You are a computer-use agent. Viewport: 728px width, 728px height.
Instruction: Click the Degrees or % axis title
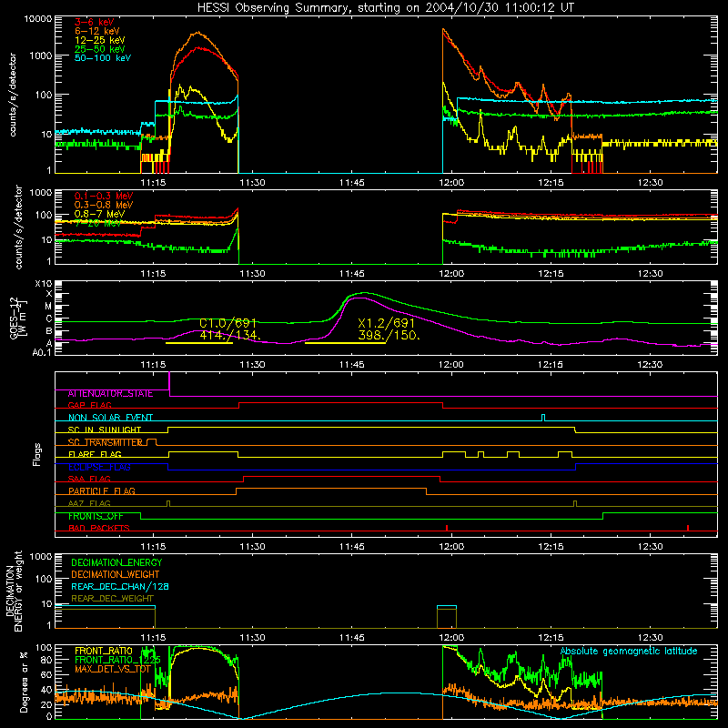pyautogui.click(x=23, y=682)
